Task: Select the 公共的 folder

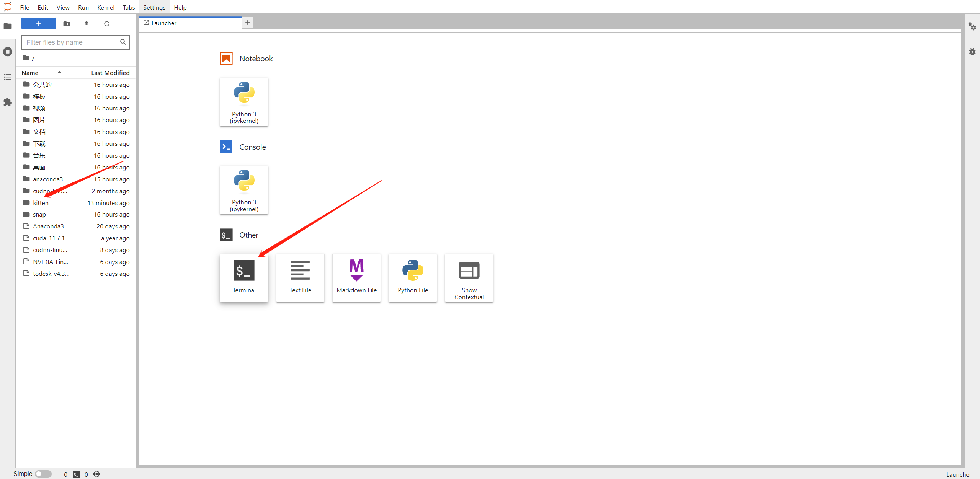Action: tap(76, 85)
